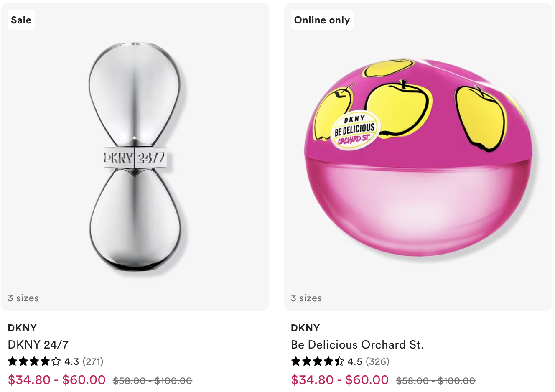The width and height of the screenshot is (555, 392).
Task: Click the star rating icons for DKNY 24/7
Action: pos(34,361)
